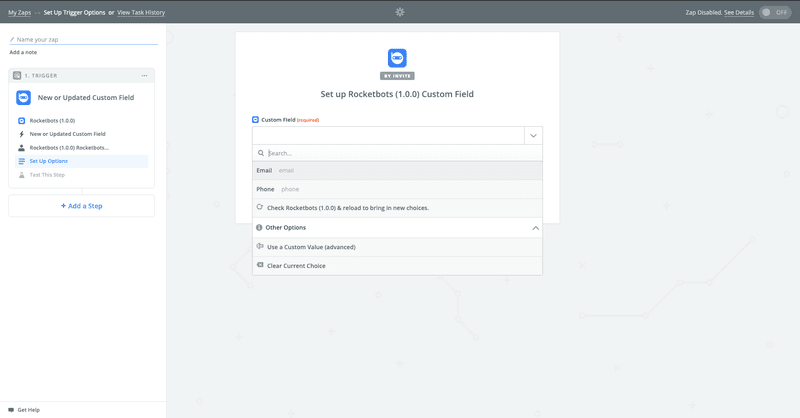Screen dimensions: 800x418
Task: Open the Rocketbots (1.0.0) app step
Action: 52,120
